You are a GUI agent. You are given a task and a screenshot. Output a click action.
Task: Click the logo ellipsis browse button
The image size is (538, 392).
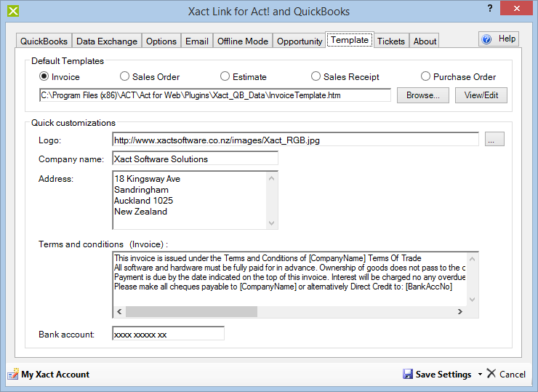[494, 139]
